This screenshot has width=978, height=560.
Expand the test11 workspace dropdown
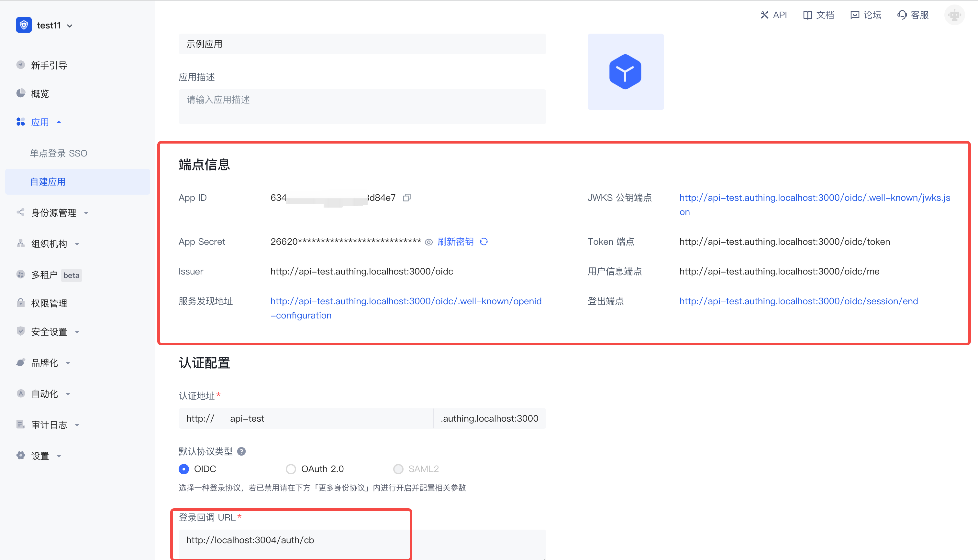[x=69, y=26]
